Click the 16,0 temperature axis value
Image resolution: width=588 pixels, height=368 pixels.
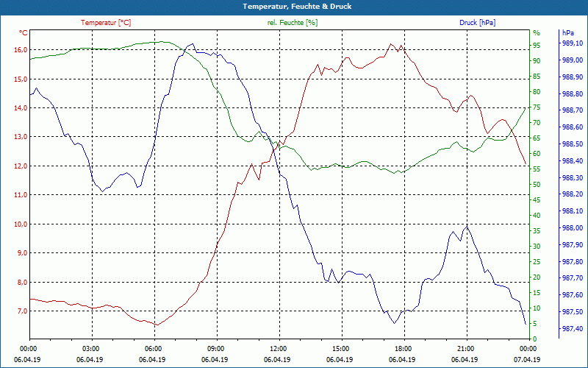(x=21, y=50)
